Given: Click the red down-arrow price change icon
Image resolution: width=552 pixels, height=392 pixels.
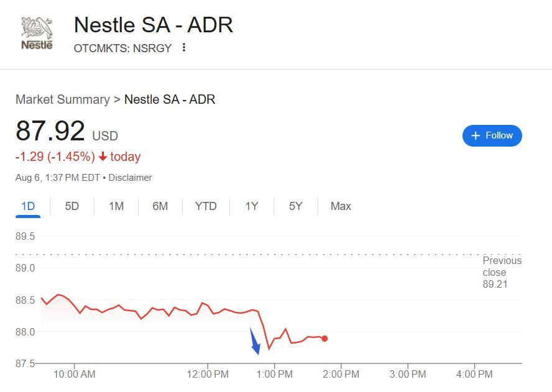Looking at the screenshot, I should [103, 156].
